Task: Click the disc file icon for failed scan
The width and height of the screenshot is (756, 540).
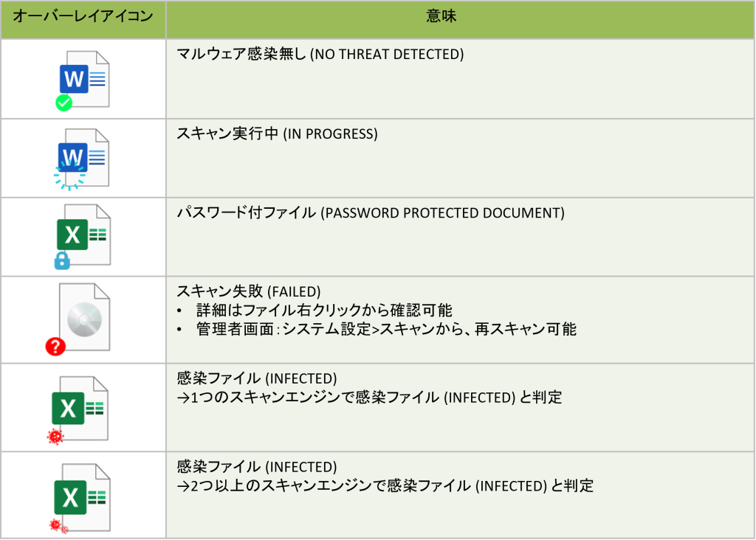Action: 78,319
